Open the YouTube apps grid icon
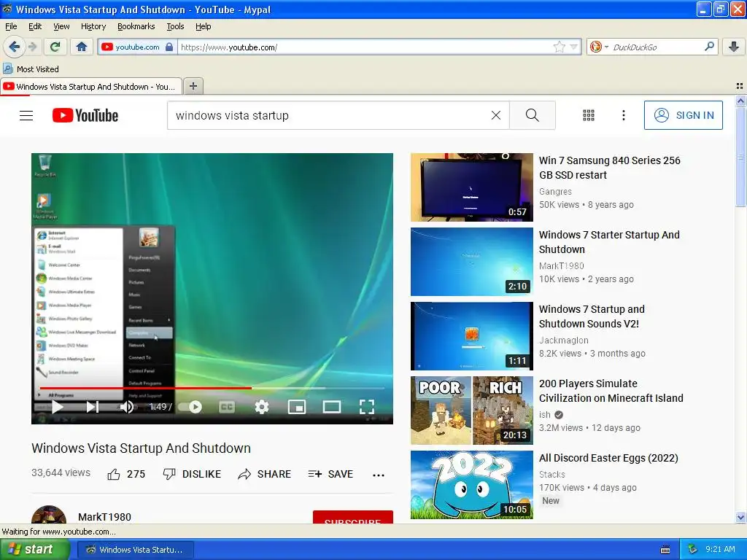Screen dimensions: 747x560 [x=589, y=115]
